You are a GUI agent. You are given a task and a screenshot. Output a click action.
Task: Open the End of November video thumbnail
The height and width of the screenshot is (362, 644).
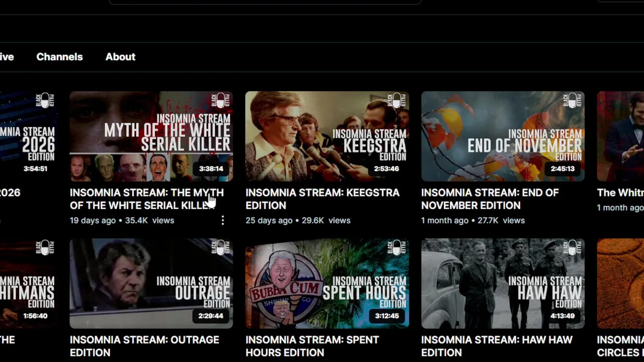(503, 136)
